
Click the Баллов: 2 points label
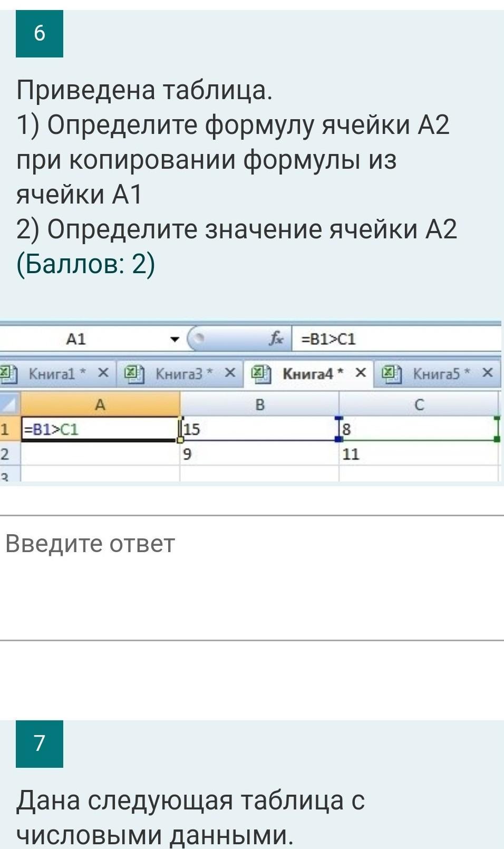(x=86, y=264)
